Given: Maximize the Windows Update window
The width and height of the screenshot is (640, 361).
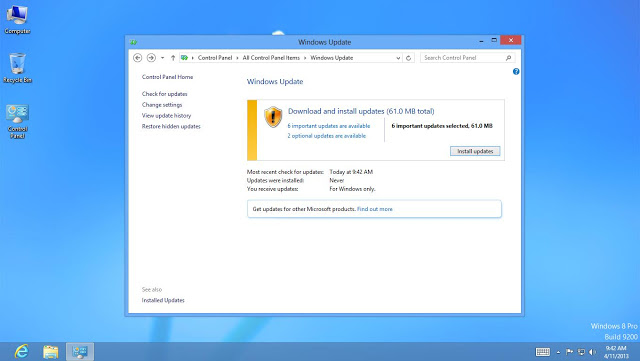Looking at the screenshot, I should [x=494, y=40].
